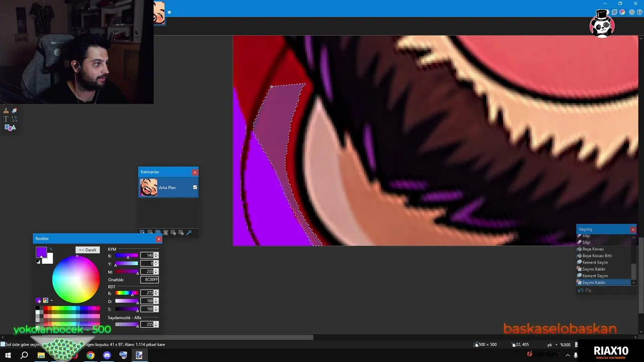Open palette options dropdown arrow
The image size is (644, 362).
51,301
